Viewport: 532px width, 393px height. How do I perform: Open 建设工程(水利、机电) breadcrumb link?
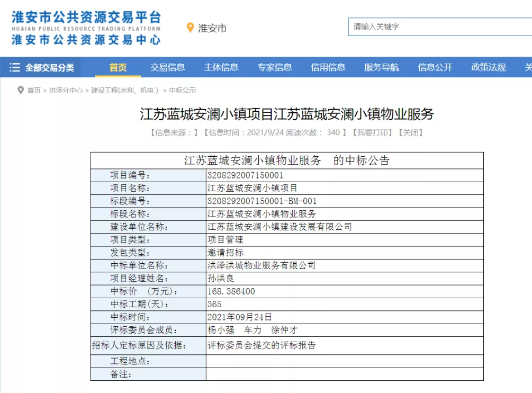pos(125,91)
